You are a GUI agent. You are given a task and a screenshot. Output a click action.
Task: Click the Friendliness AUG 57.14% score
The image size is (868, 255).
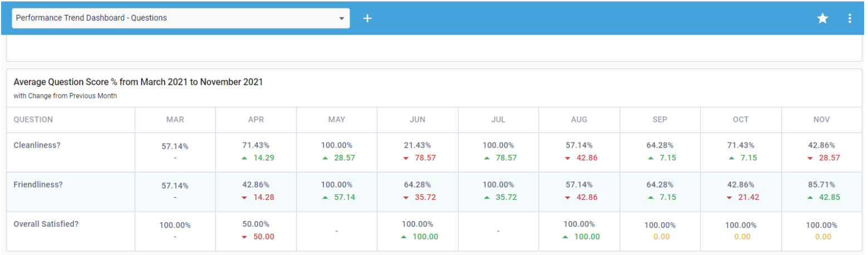(x=579, y=185)
